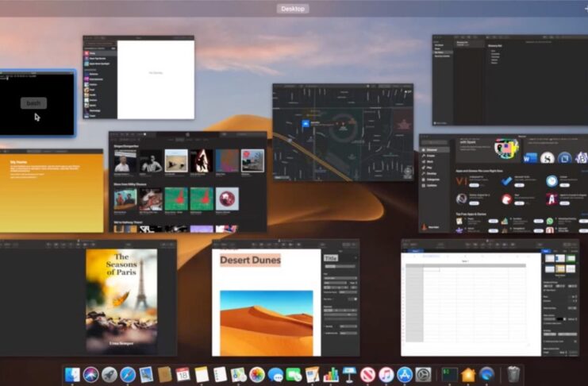This screenshot has width=588, height=386.
Task: Open Terminal icon in the Dock
Action: (x=449, y=374)
